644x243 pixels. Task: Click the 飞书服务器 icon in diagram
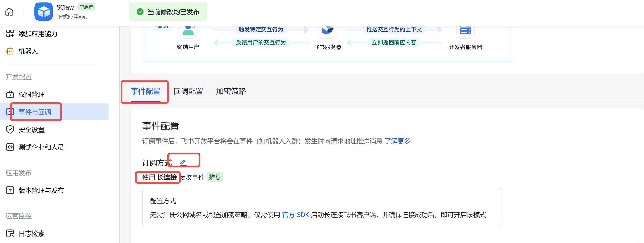(328, 31)
